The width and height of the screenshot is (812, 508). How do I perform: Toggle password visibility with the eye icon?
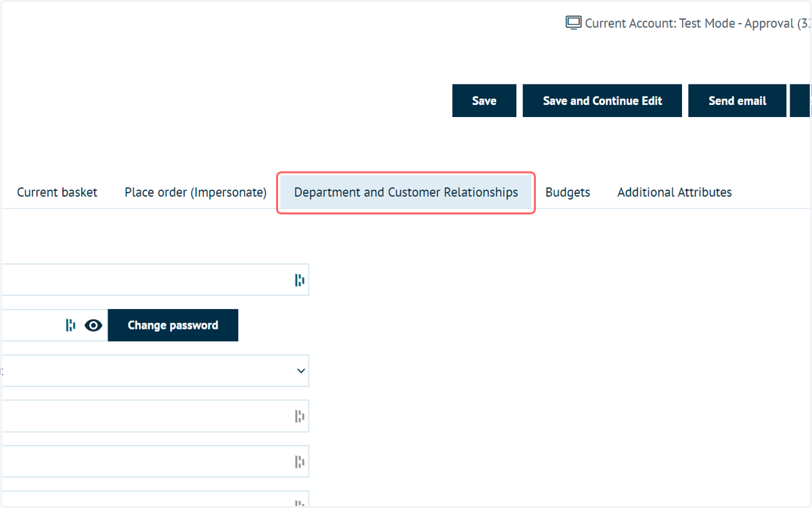[x=93, y=325]
